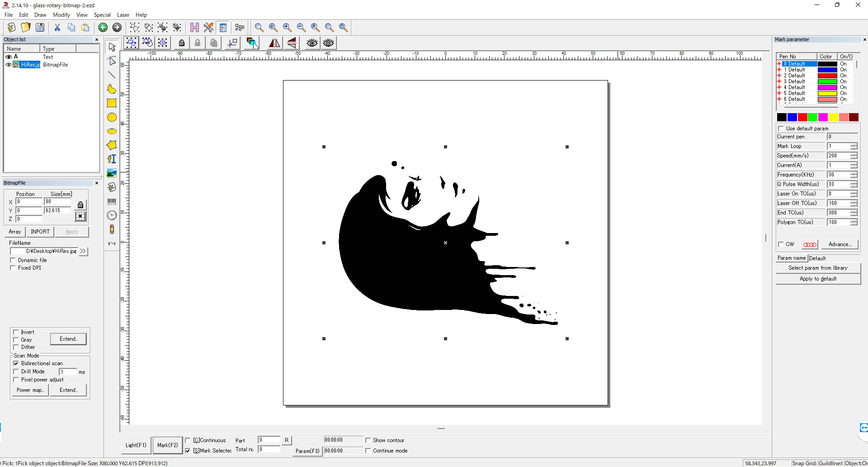Click the mirror horizontal icon
868x467 pixels.
pos(274,43)
